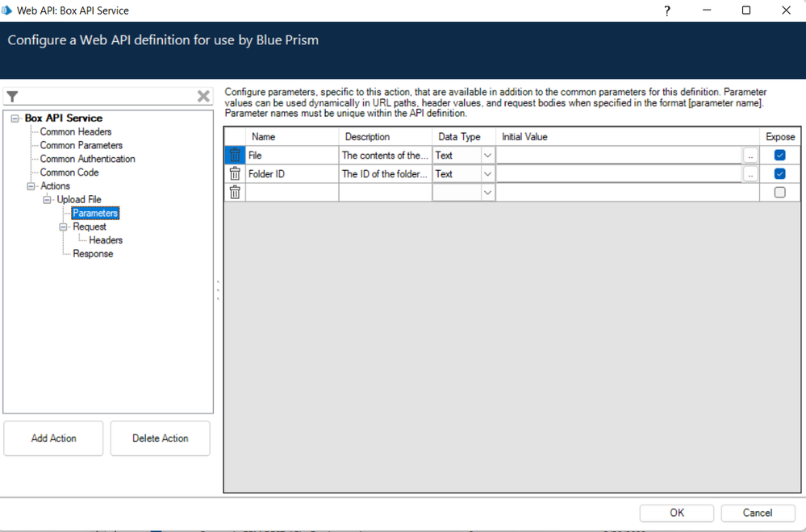Toggle Expose checkbox for Folder ID
Image resolution: width=806 pixels, height=532 pixels.
tap(779, 174)
